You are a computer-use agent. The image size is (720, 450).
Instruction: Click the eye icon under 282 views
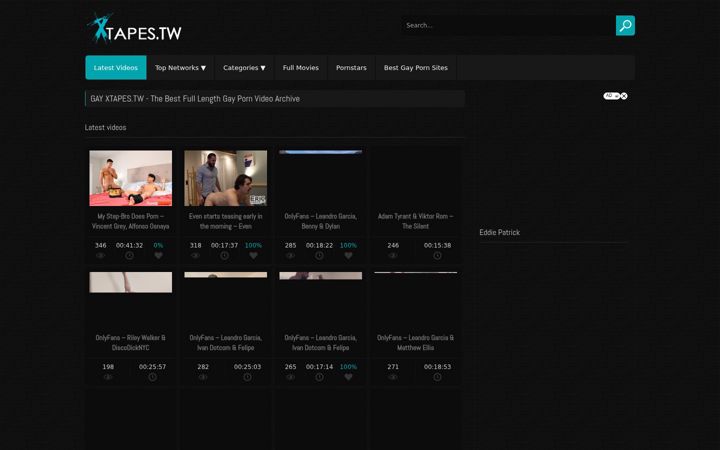tap(203, 377)
